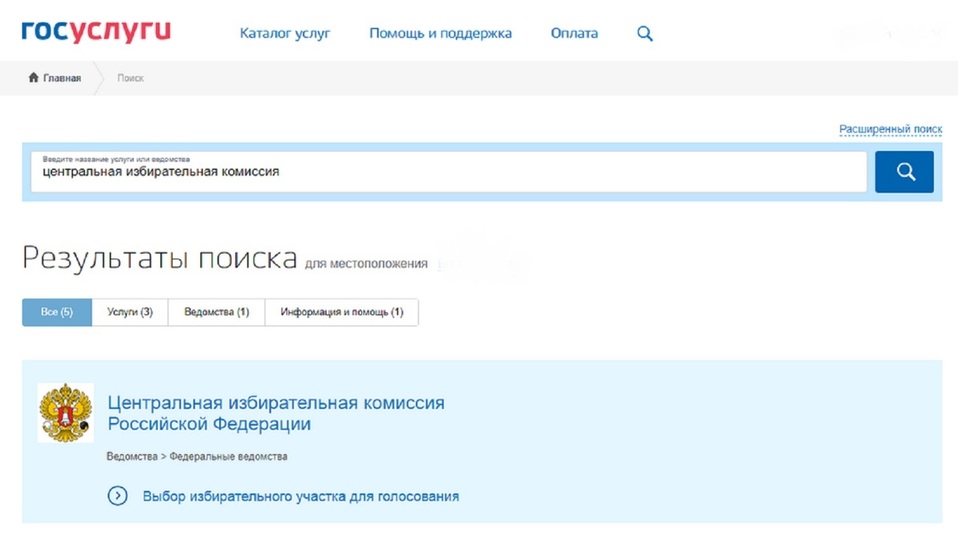Open the Gosuslugi logo homepage
Viewport: 958px width, 539px height.
pos(96,32)
